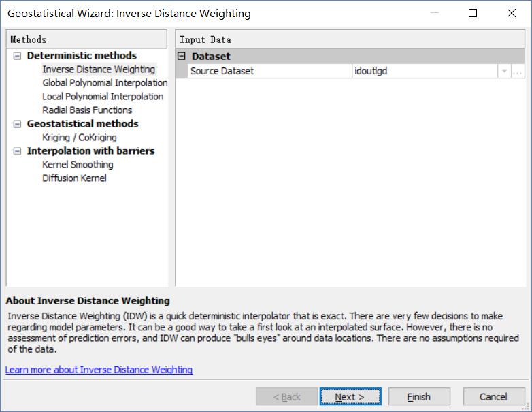This screenshot has width=532, height=412.
Task: Cancel the Geostatistical Wizard
Action: 494,396
